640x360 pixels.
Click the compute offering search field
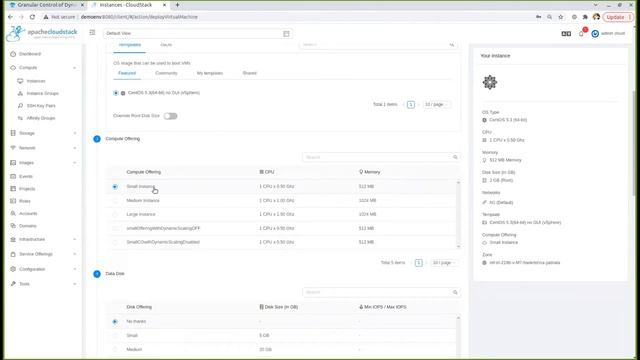tap(376, 157)
